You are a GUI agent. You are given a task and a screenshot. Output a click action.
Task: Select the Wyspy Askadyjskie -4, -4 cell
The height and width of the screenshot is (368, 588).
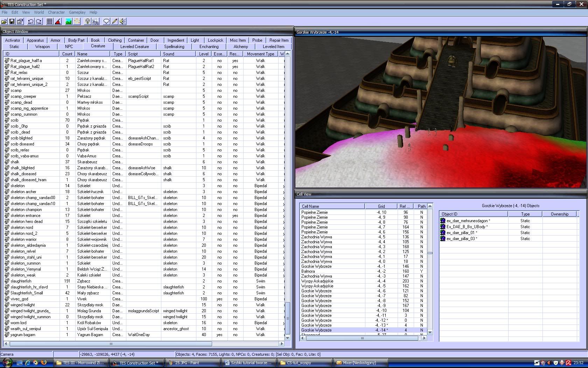(364, 281)
